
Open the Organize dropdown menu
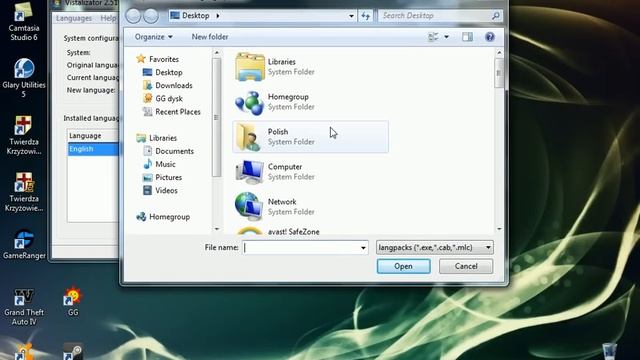(x=153, y=37)
